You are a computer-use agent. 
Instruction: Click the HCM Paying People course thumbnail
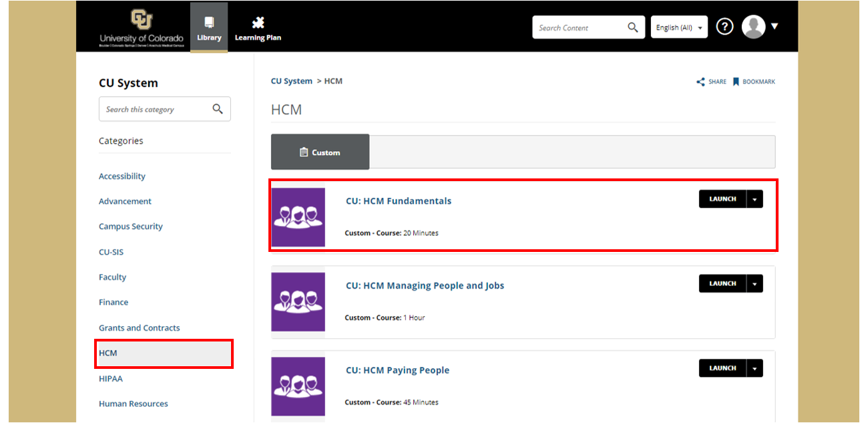coord(298,386)
